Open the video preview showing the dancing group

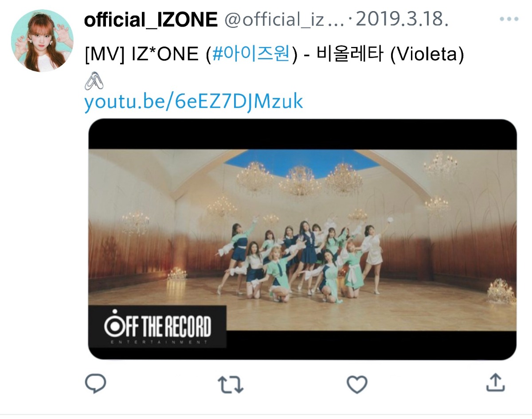[302, 239]
